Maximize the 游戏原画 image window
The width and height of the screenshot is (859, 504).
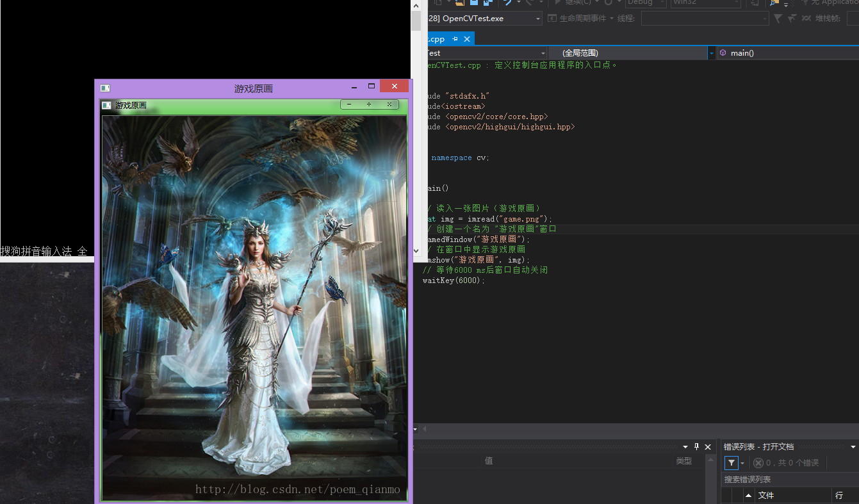point(371,86)
